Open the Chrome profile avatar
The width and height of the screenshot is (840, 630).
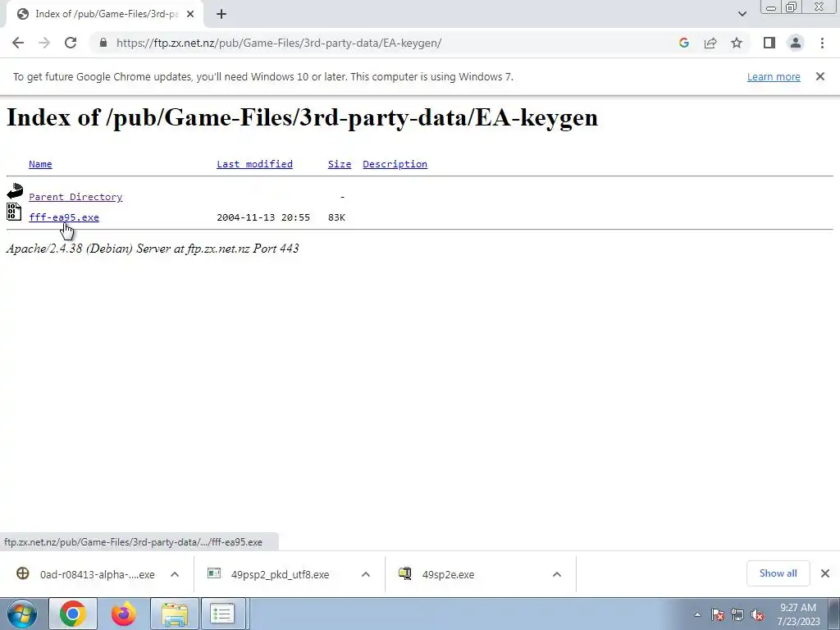coord(796,43)
